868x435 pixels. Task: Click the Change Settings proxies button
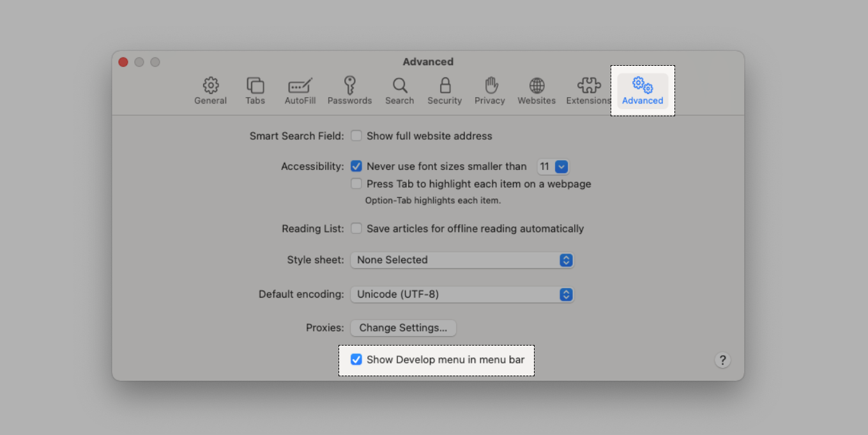pyautogui.click(x=403, y=328)
